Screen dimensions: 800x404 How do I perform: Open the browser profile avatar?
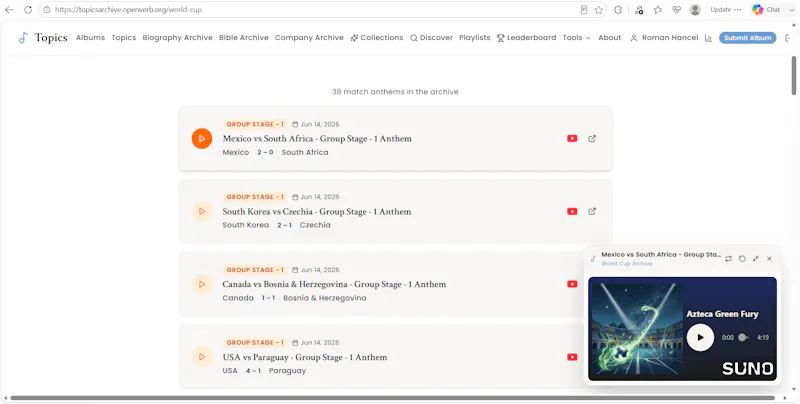point(695,10)
